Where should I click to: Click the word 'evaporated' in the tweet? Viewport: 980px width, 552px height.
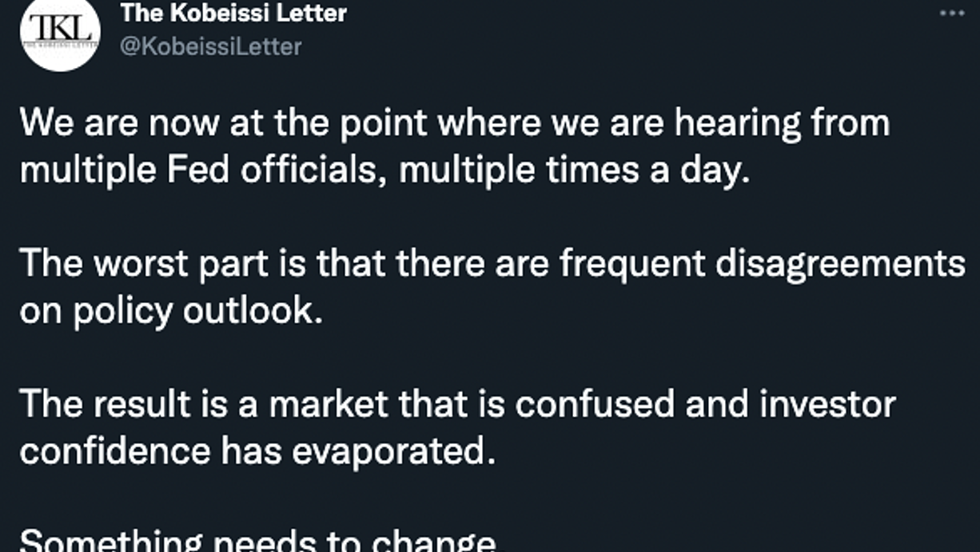pos(388,453)
